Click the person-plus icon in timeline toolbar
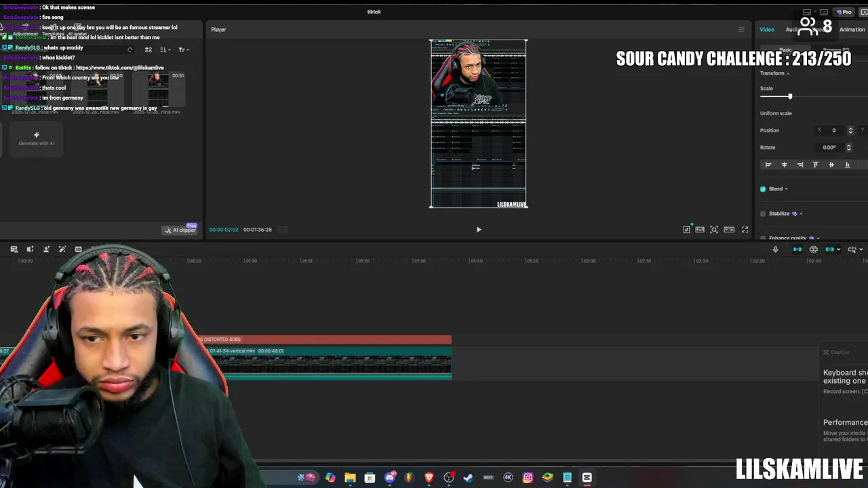 click(46, 249)
